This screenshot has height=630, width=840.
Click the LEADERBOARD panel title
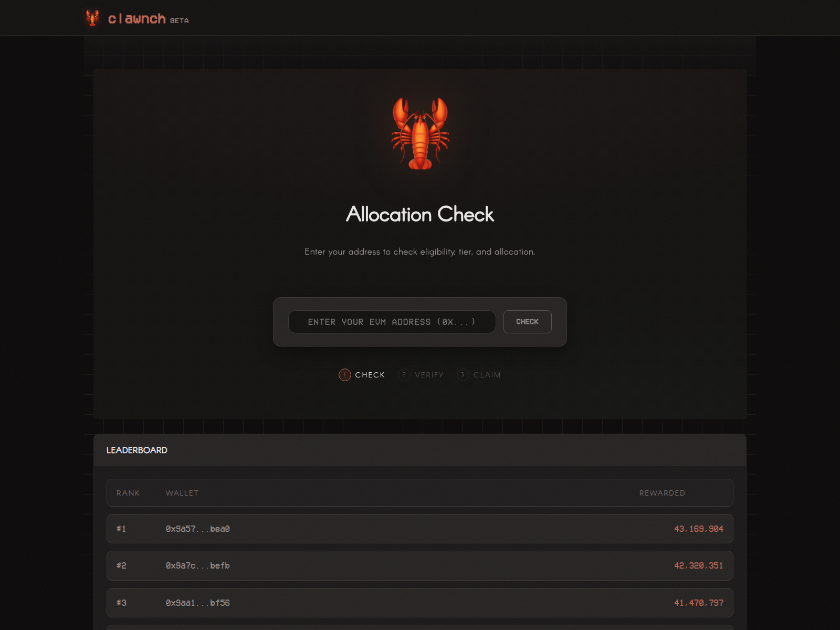(x=137, y=450)
